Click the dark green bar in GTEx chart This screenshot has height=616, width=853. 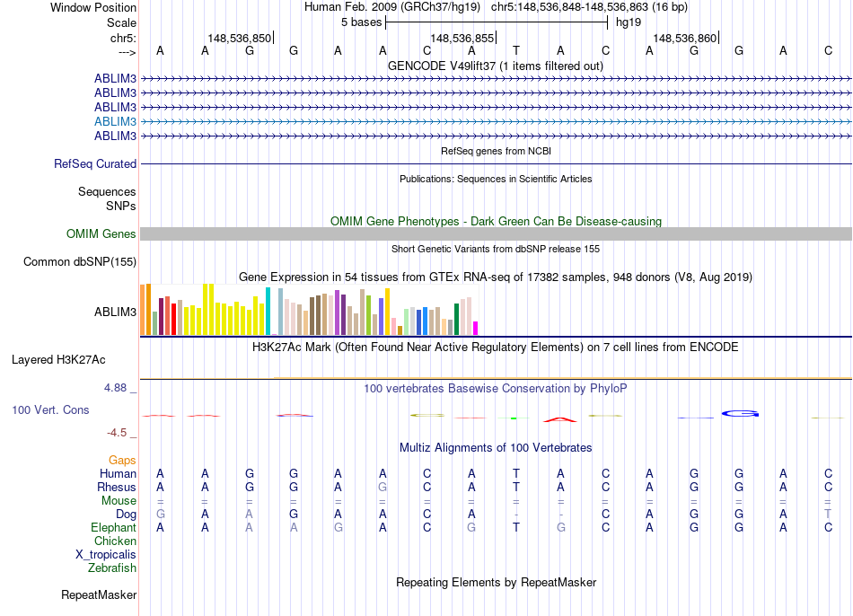pyautogui.click(x=456, y=319)
